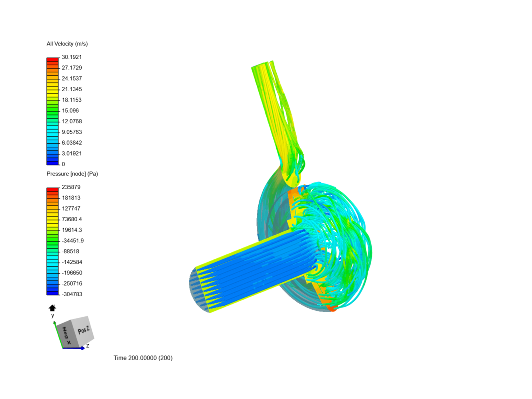Screen dimensions: 532x399
Task: Click the 30.1921 maximum velocity label
Action: point(72,57)
